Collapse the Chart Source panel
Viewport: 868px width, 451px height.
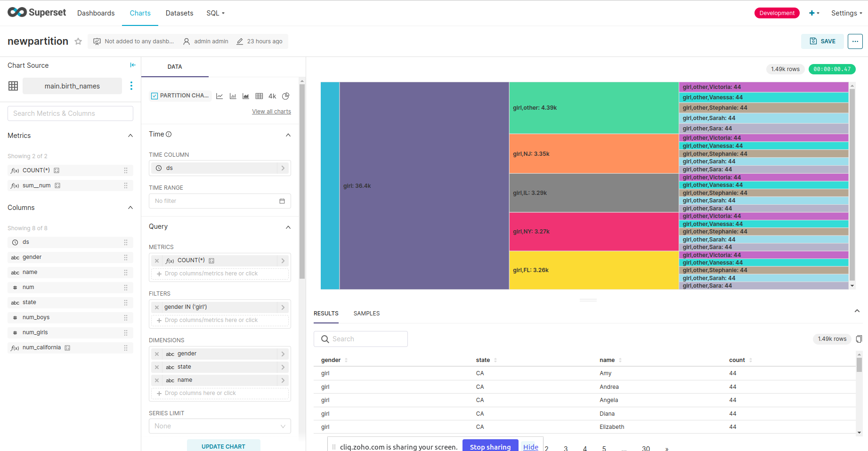[133, 65]
